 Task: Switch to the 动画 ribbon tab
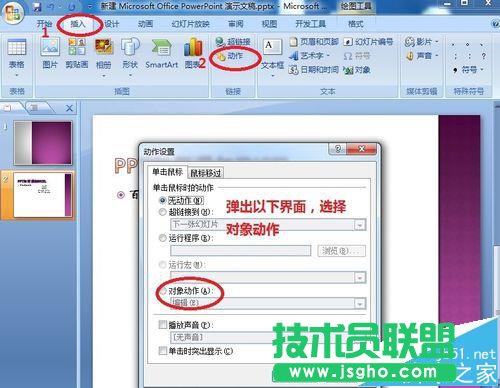click(145, 24)
